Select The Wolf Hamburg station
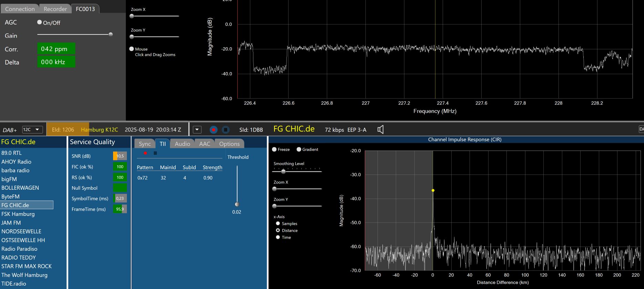This screenshot has width=644, height=289. [24, 275]
